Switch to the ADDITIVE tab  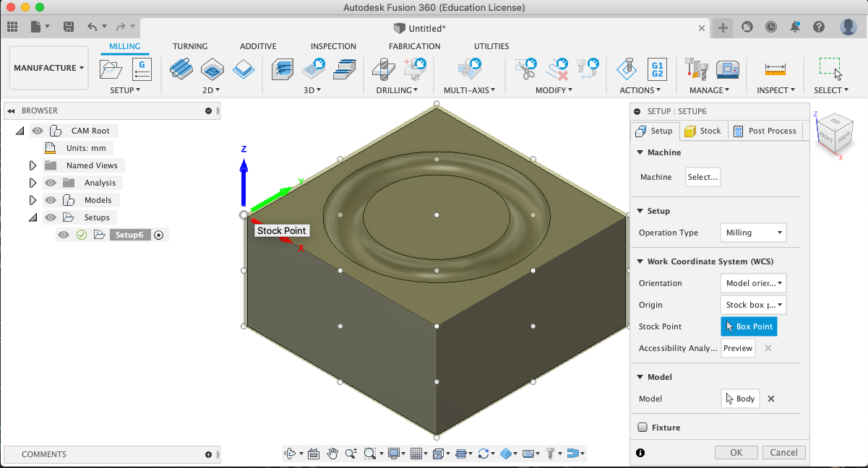[258, 46]
